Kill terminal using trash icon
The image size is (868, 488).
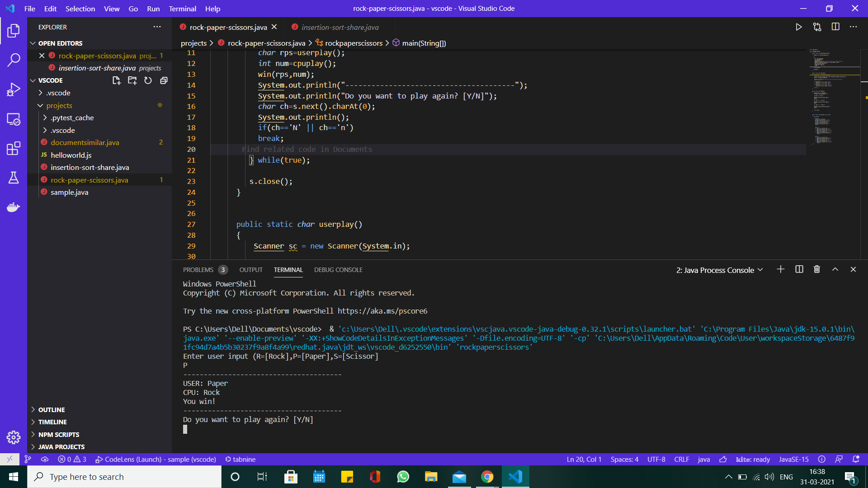point(816,270)
